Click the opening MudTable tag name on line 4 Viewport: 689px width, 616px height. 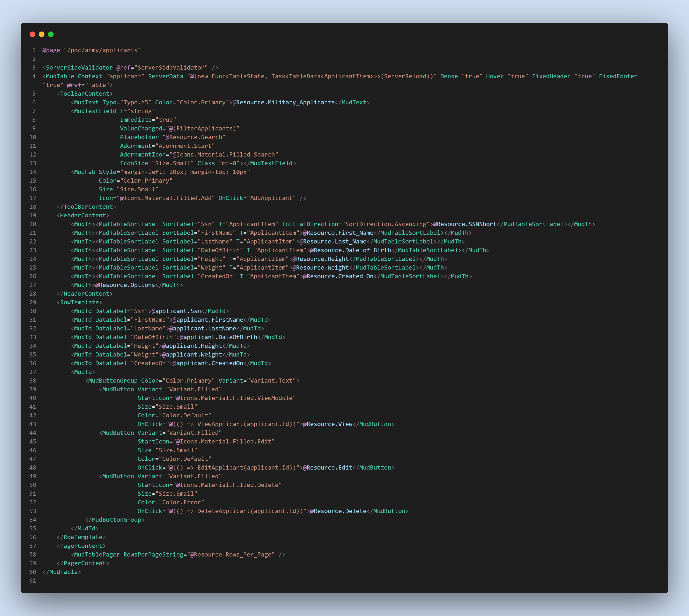60,76
